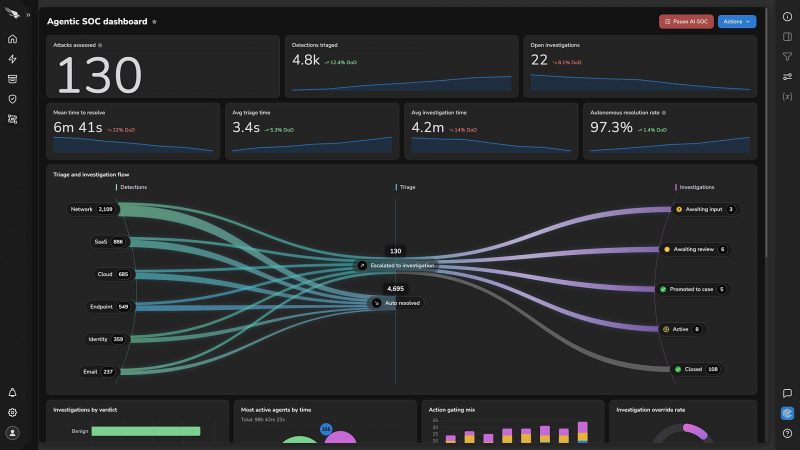
Task: Click the Detections triaged 4.8k value
Action: click(x=306, y=60)
